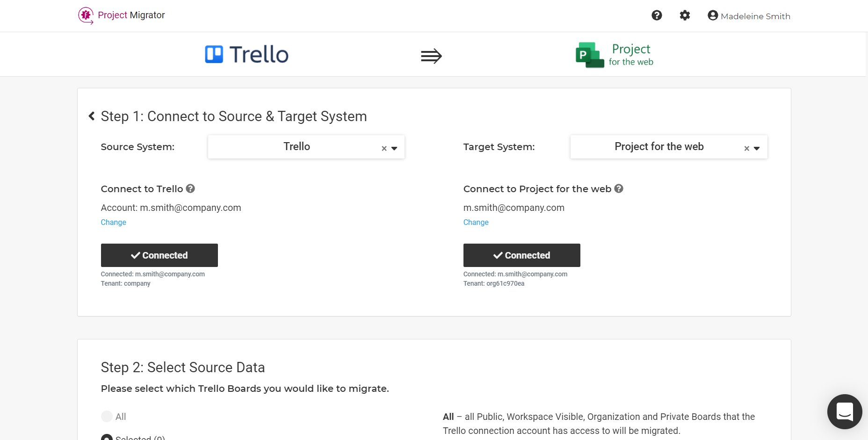Click the help icon next to Connect to Trello
The height and width of the screenshot is (440, 868).
[x=190, y=188]
